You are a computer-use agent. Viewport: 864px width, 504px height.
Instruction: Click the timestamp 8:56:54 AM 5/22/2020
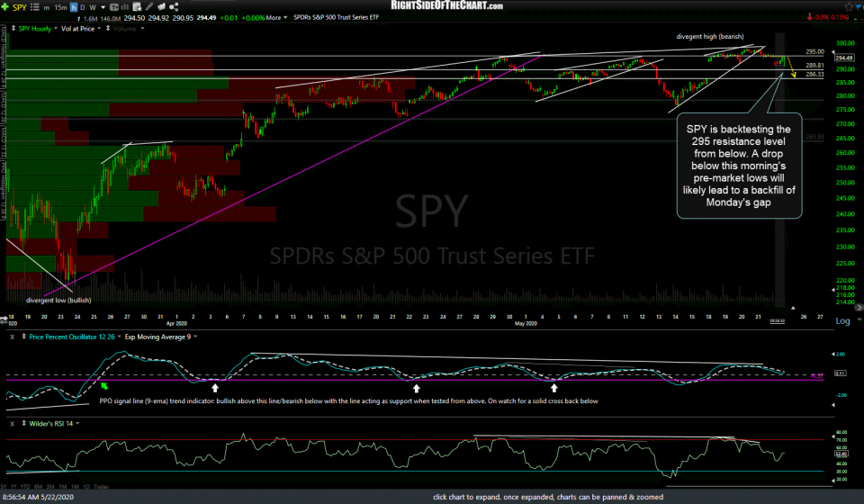(38, 497)
